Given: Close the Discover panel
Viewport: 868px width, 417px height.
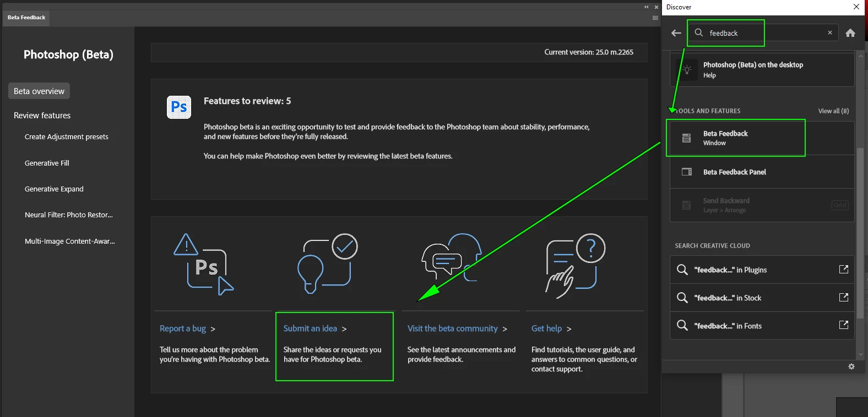Looking at the screenshot, I should point(856,7).
